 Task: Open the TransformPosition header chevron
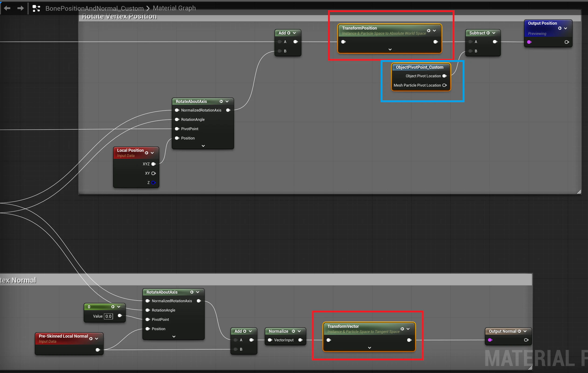click(434, 31)
